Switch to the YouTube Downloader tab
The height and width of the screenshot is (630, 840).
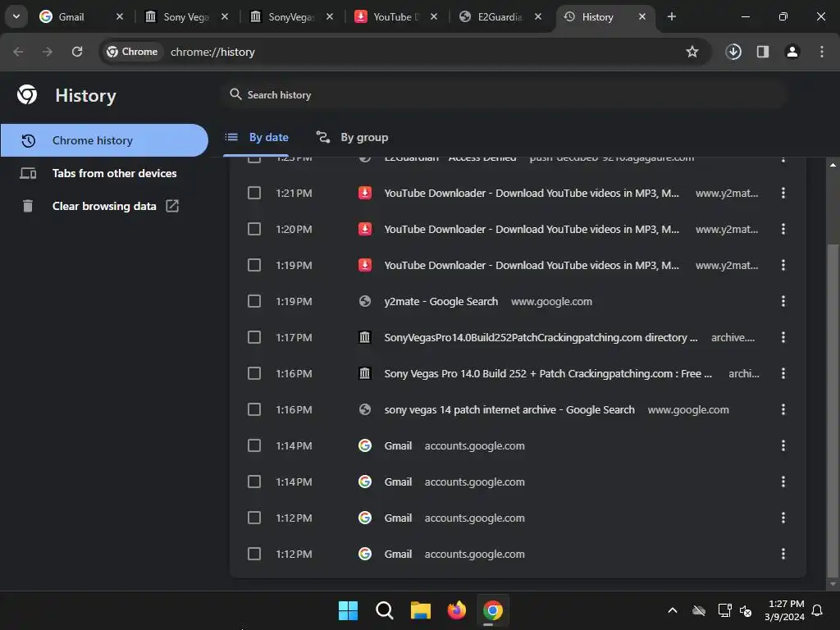(395, 17)
